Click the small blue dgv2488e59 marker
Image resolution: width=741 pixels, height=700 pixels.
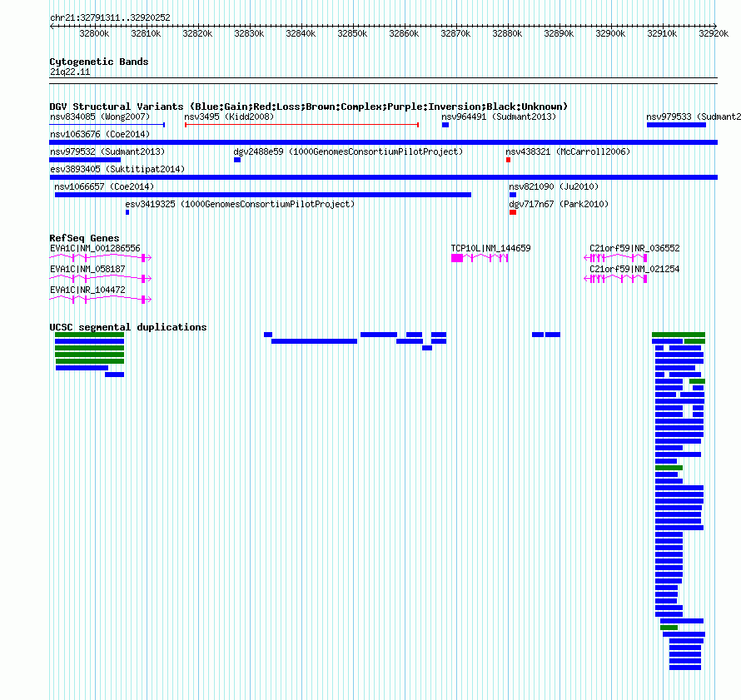[237, 160]
